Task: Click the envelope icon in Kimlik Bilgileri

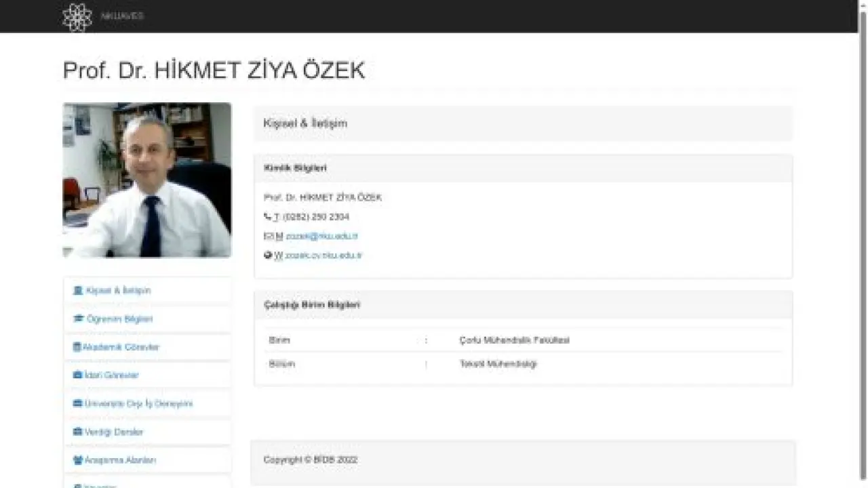Action: click(x=268, y=236)
